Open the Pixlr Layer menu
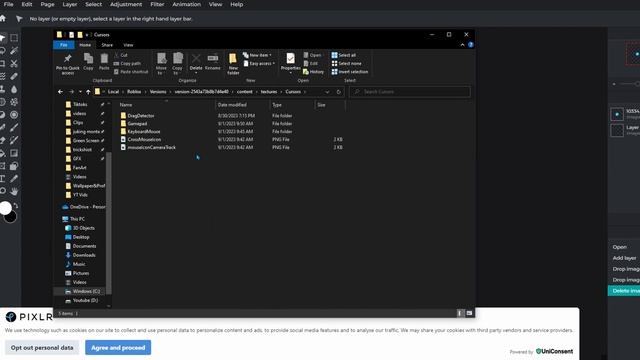 point(70,4)
